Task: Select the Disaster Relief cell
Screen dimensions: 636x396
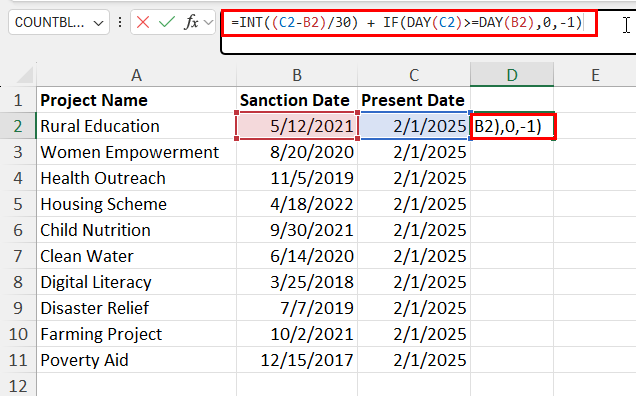Action: pyautogui.click(x=136, y=308)
